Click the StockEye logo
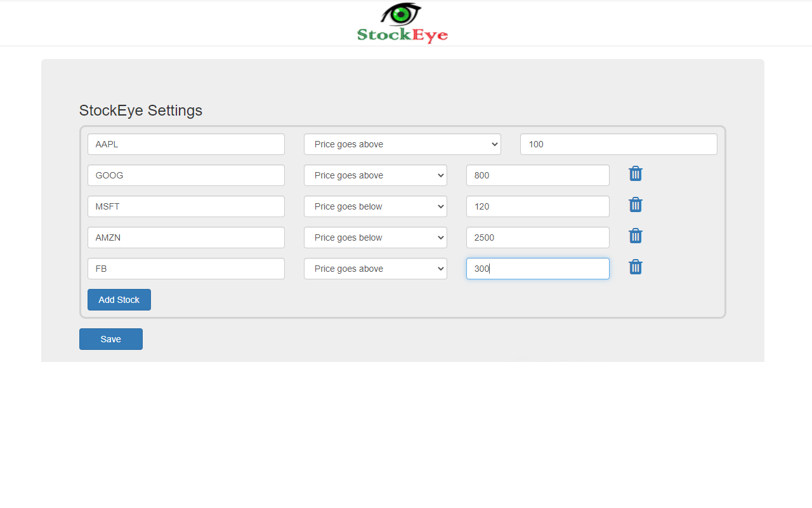Viewport: 812px width, 508px height. click(403, 23)
